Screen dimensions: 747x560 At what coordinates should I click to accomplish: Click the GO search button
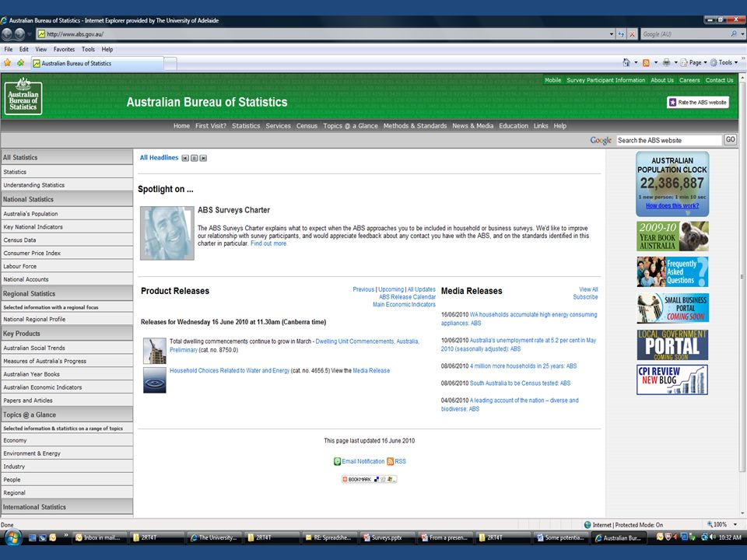(x=731, y=139)
